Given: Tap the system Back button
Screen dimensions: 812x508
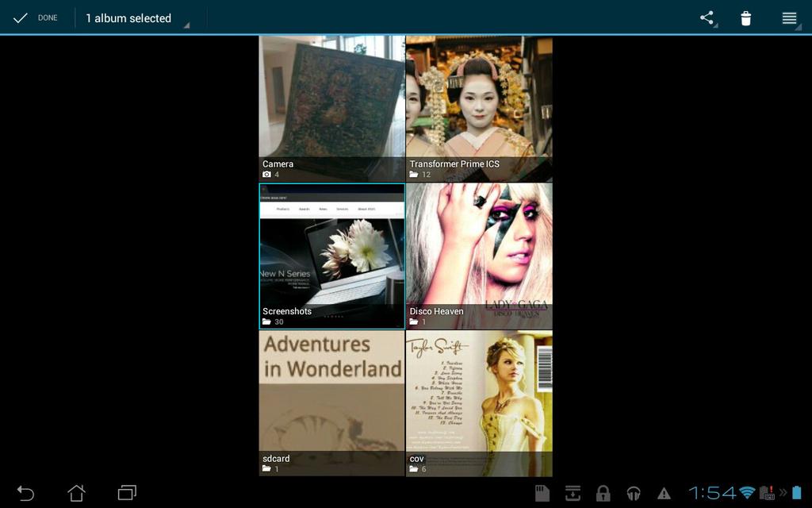Looking at the screenshot, I should [x=25, y=493].
